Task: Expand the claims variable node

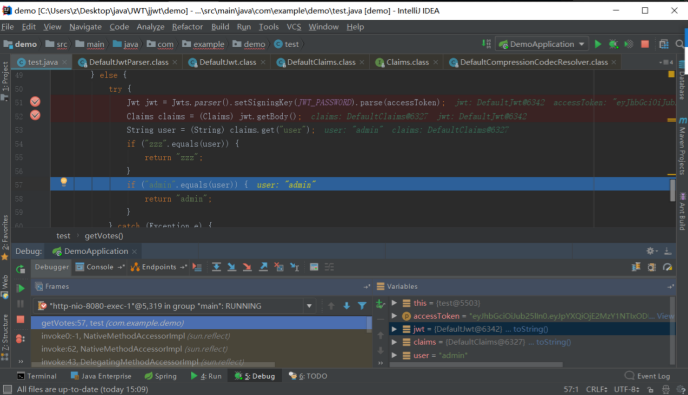Action: [394, 342]
